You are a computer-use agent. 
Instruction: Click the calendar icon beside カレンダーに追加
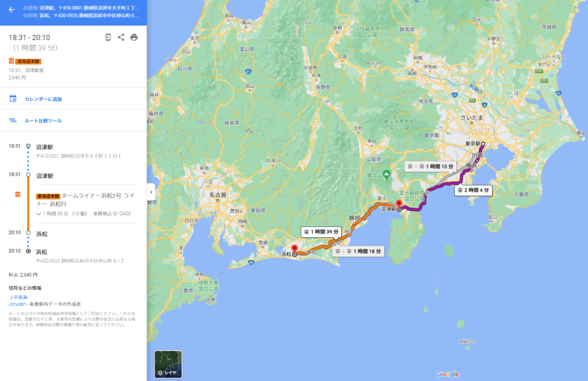tap(13, 99)
